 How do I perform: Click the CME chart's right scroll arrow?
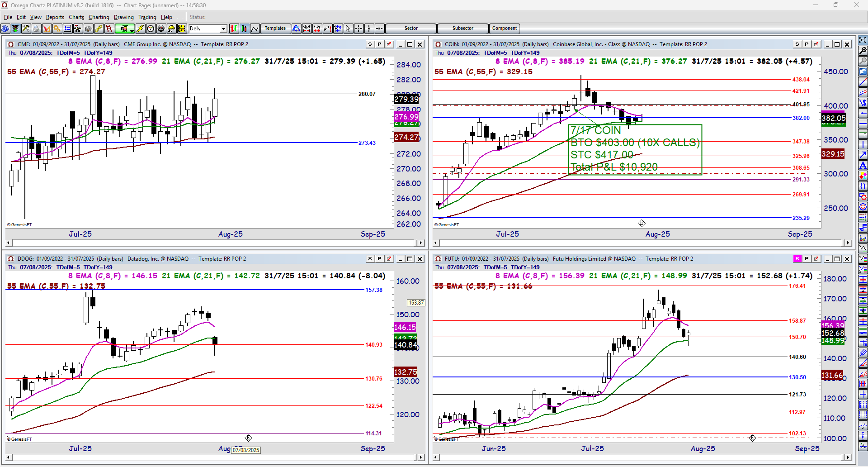coord(421,243)
